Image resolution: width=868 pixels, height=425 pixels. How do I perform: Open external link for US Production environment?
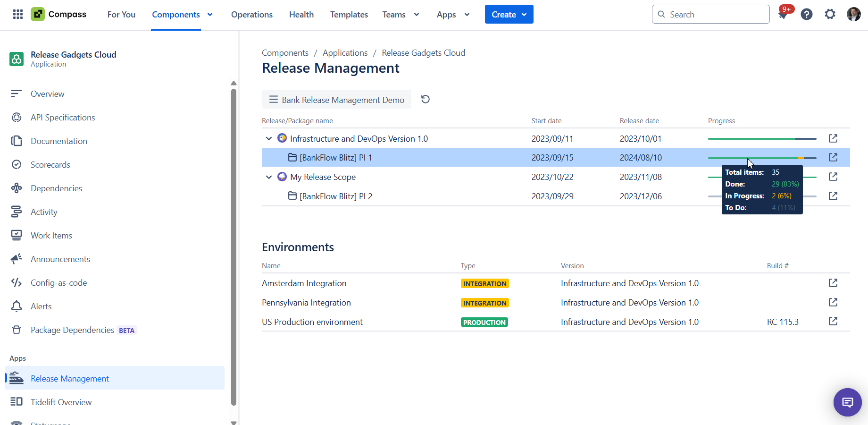coord(833,322)
